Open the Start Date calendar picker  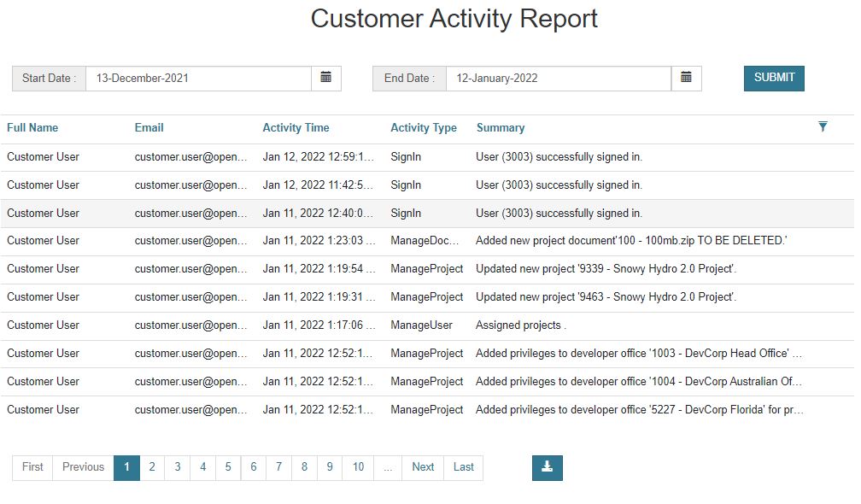[x=325, y=78]
